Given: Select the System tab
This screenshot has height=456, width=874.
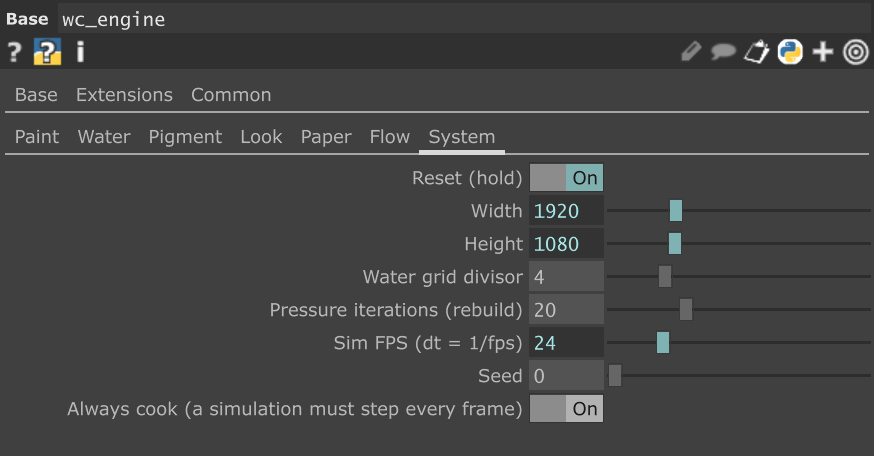Looking at the screenshot, I should point(462,137).
